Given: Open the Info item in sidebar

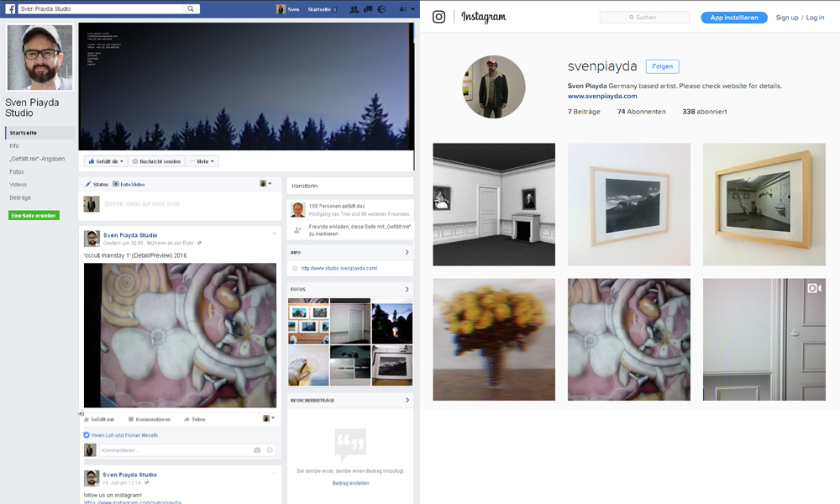Looking at the screenshot, I should click(15, 145).
